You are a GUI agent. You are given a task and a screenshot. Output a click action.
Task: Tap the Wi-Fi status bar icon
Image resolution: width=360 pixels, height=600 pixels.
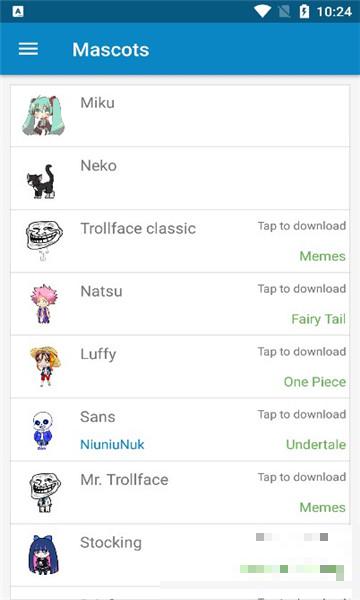262,11
